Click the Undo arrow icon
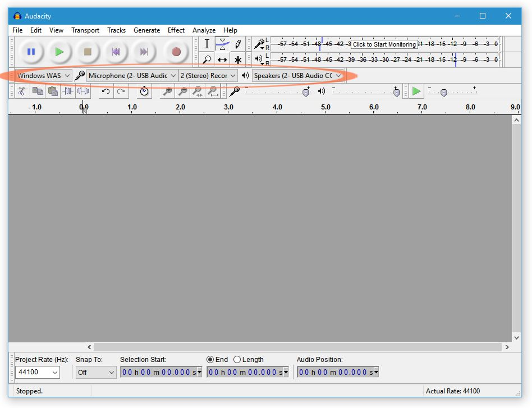The image size is (532, 408). 106,91
